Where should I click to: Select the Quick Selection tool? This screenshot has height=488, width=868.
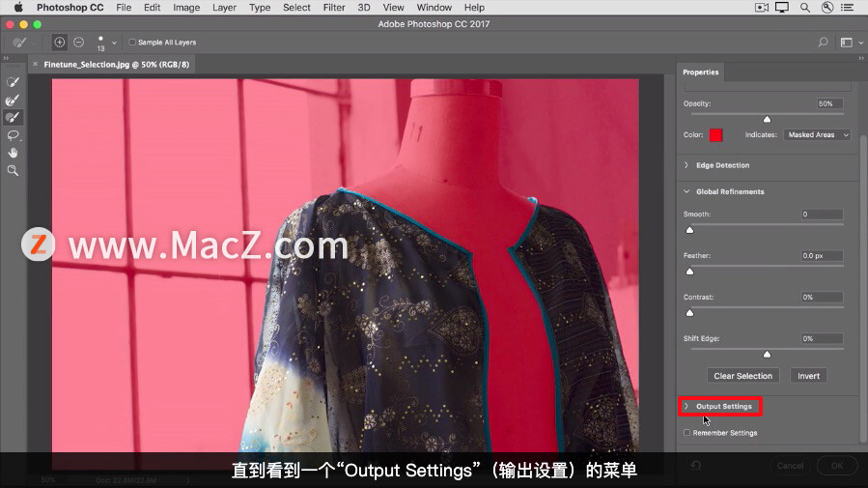(13, 82)
